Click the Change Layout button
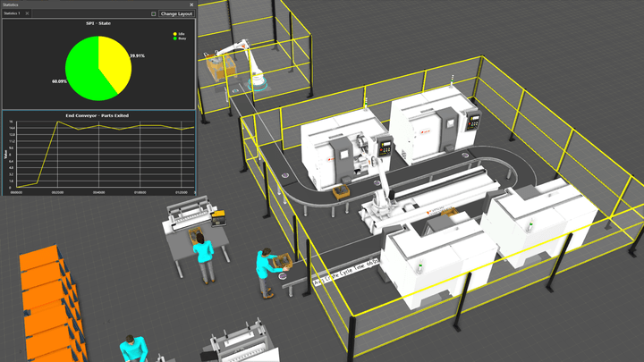 tap(176, 13)
